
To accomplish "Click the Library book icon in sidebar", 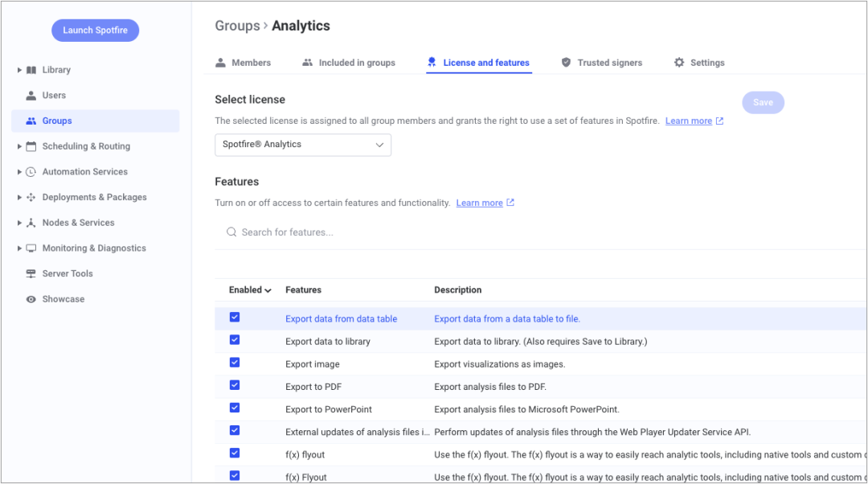I will tap(31, 70).
